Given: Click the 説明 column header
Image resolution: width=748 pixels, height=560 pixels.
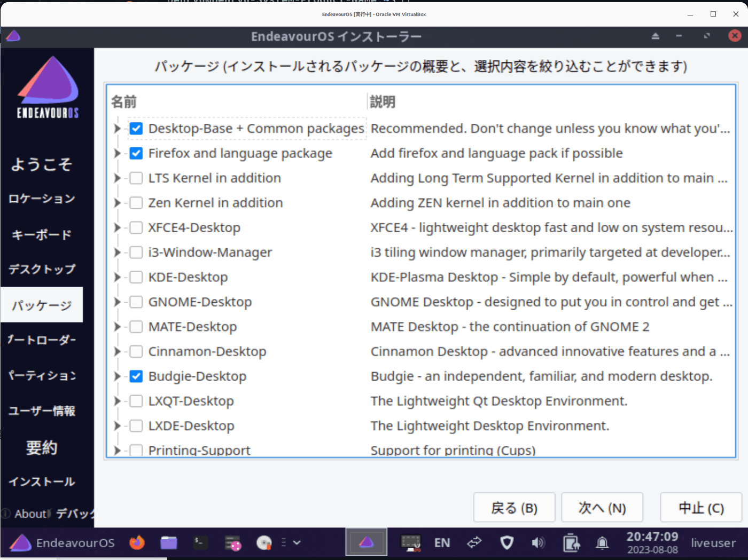Looking at the screenshot, I should (x=383, y=101).
